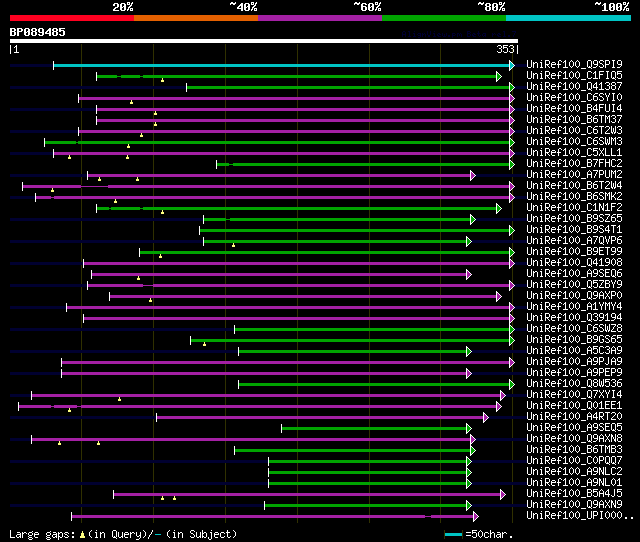Click the green ~80% identity legend segment
The width and height of the screenshot is (640, 542).
coord(444,18)
